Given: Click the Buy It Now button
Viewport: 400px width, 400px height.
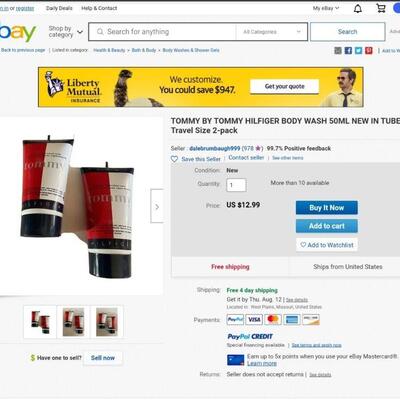Looking at the screenshot, I should 327,208.
